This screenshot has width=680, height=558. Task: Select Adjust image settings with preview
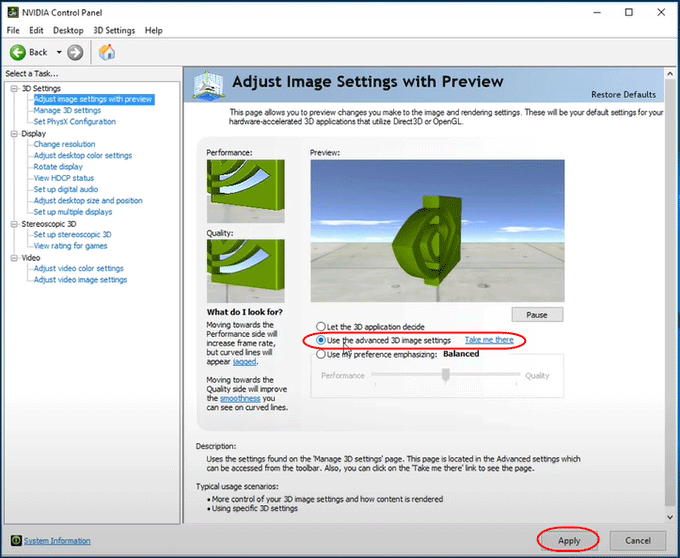93,99
